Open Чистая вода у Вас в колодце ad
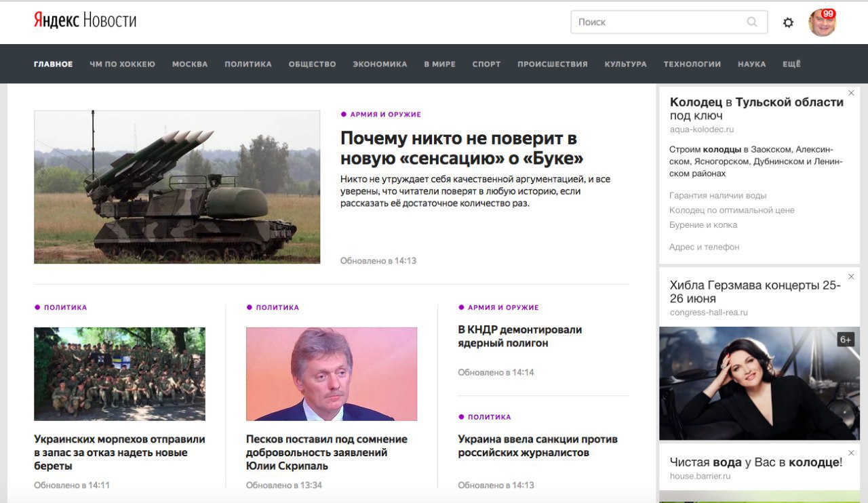Screen dimensions: 868x503 756,462
